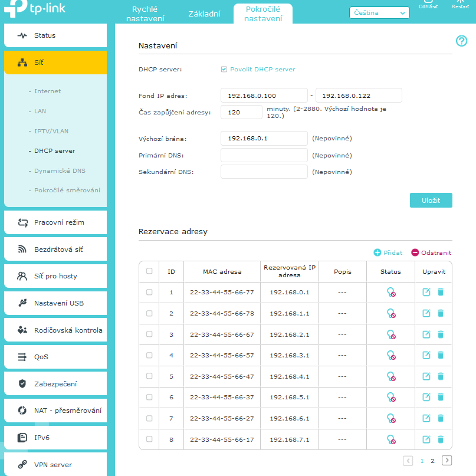Edit the reservation for 192.168.5.1

tap(426, 398)
